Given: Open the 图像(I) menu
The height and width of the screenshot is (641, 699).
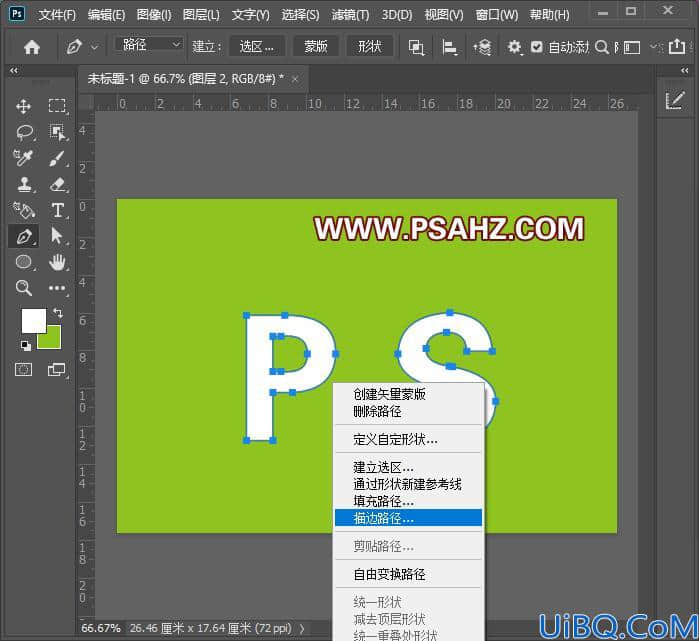Looking at the screenshot, I should click(154, 15).
